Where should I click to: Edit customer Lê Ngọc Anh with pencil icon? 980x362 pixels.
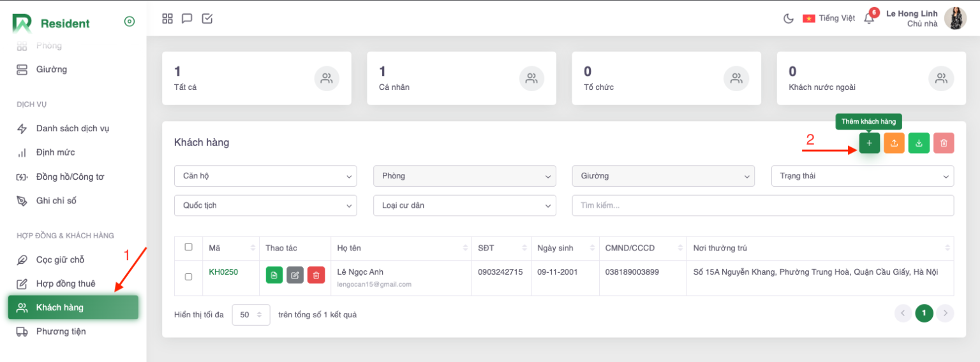295,275
